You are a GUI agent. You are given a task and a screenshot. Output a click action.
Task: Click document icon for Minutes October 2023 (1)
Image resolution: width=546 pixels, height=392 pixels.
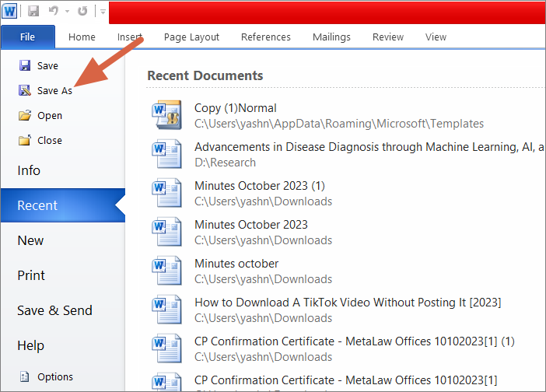(166, 193)
